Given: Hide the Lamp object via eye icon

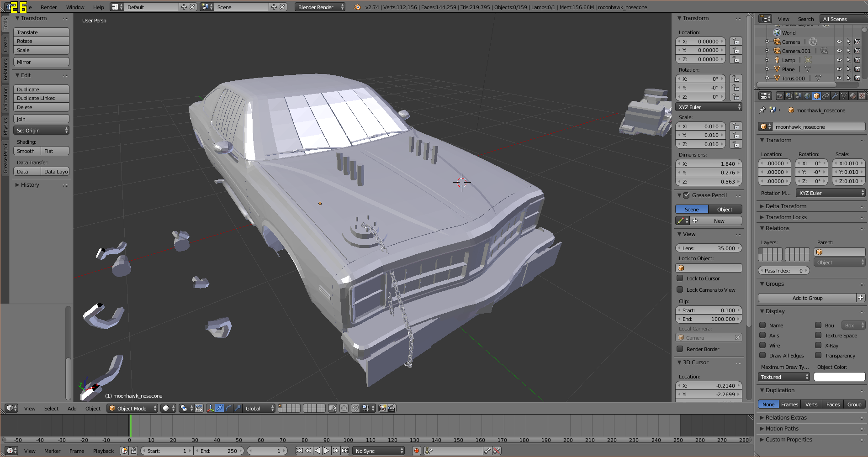Looking at the screenshot, I should point(839,60).
